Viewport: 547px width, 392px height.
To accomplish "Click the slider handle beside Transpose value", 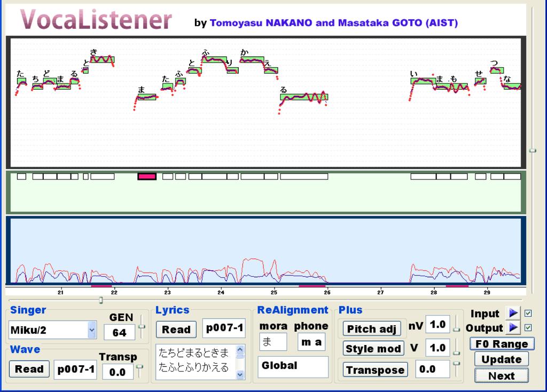I will 457,364.
